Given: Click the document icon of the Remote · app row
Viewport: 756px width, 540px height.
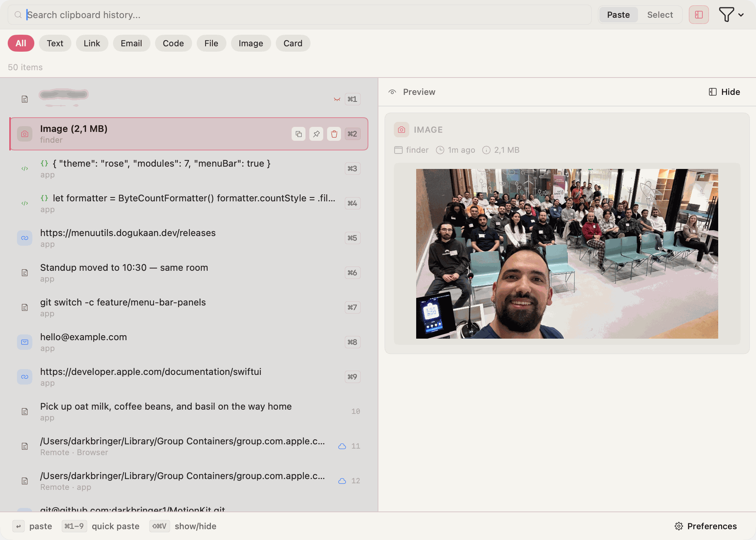Looking at the screenshot, I should coord(25,481).
